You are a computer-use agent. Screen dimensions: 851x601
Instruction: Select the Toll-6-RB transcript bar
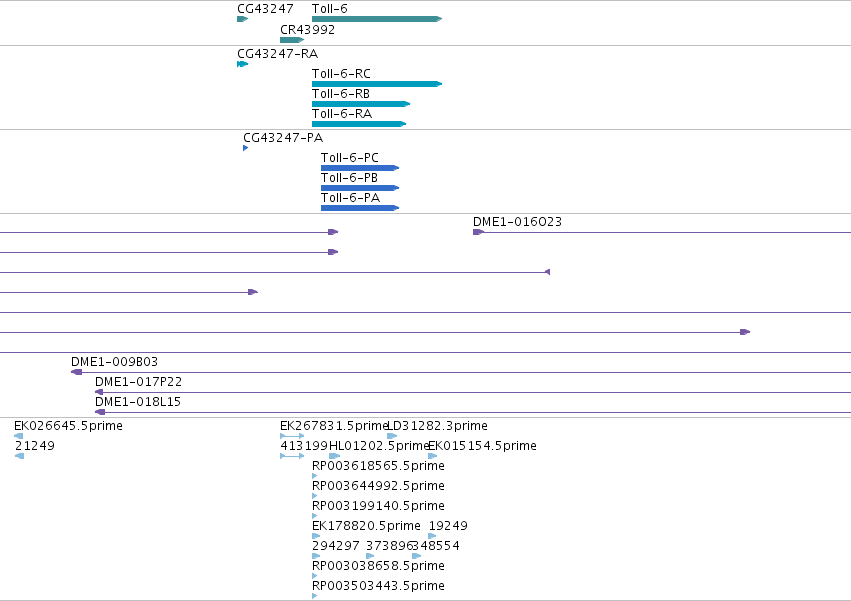click(x=361, y=104)
